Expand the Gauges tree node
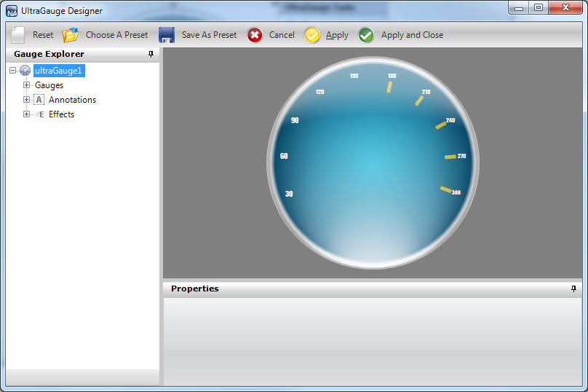This screenshot has height=392, width=588. (x=27, y=85)
